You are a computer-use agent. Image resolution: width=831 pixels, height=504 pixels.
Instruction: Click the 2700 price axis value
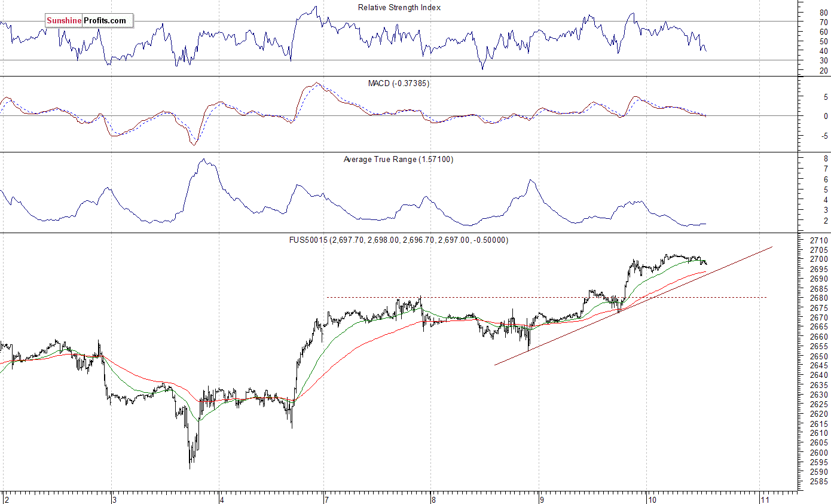click(x=819, y=259)
